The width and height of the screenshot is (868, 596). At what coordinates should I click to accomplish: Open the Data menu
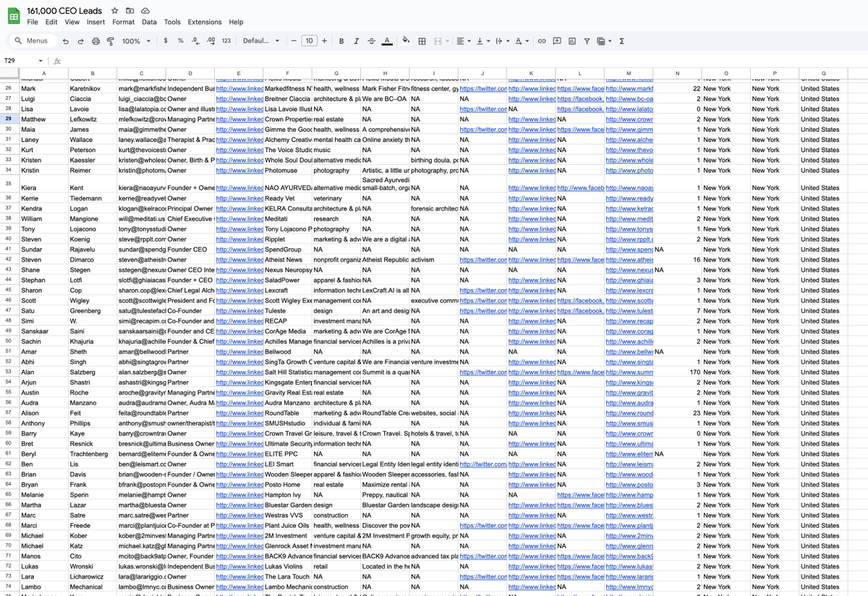(x=149, y=22)
